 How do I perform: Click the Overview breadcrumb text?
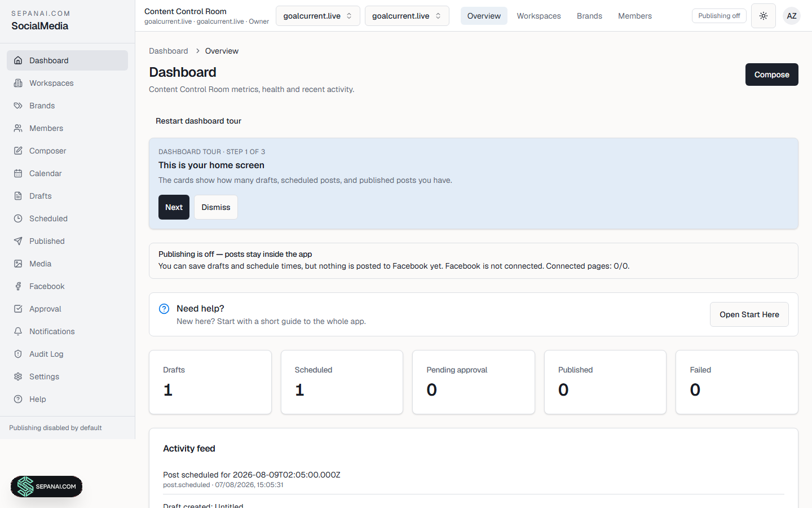click(222, 51)
